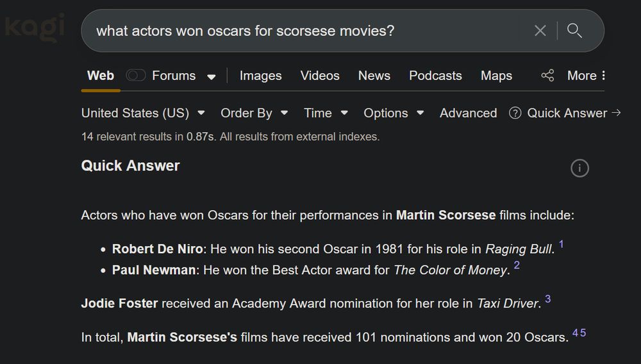Open the Quick Answer info icon
Viewport: 641px width, 364px height.
click(x=579, y=168)
